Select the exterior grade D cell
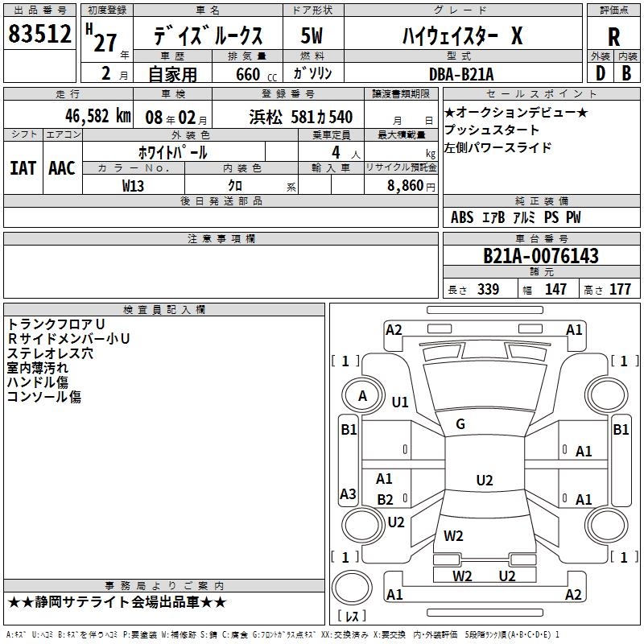The width and height of the screenshot is (644, 644). 600,72
